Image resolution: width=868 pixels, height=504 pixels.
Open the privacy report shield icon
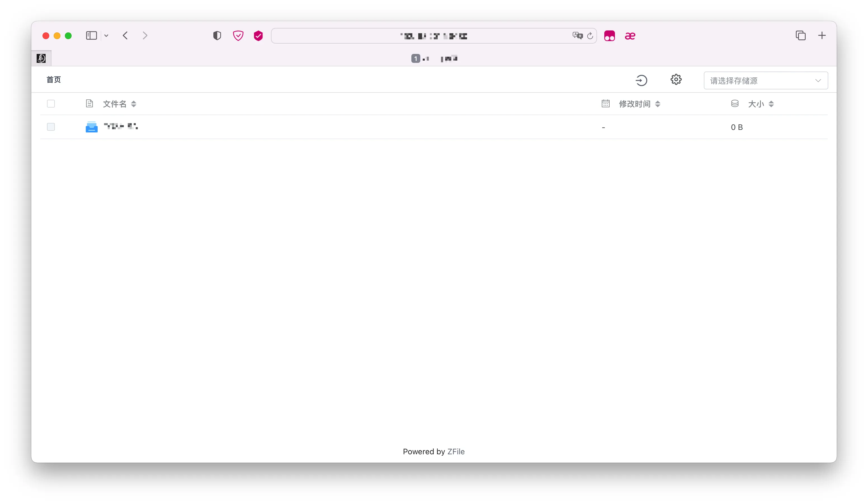(217, 36)
